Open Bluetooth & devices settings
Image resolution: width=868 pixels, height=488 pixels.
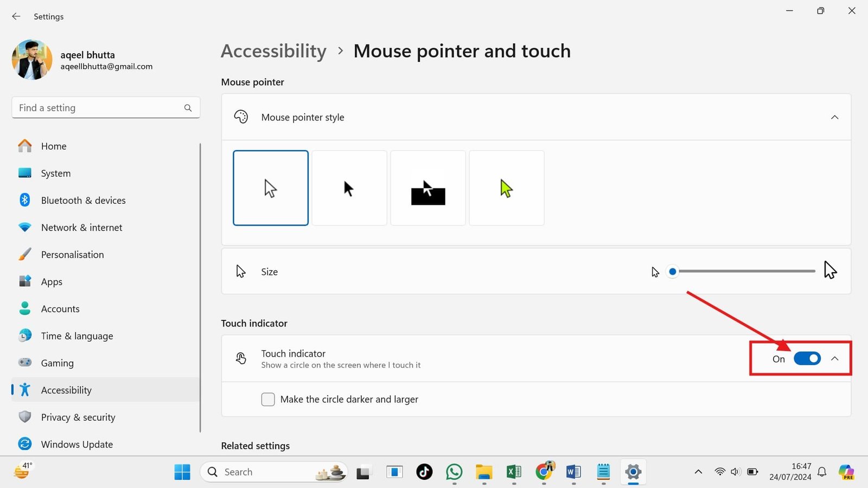(x=83, y=201)
